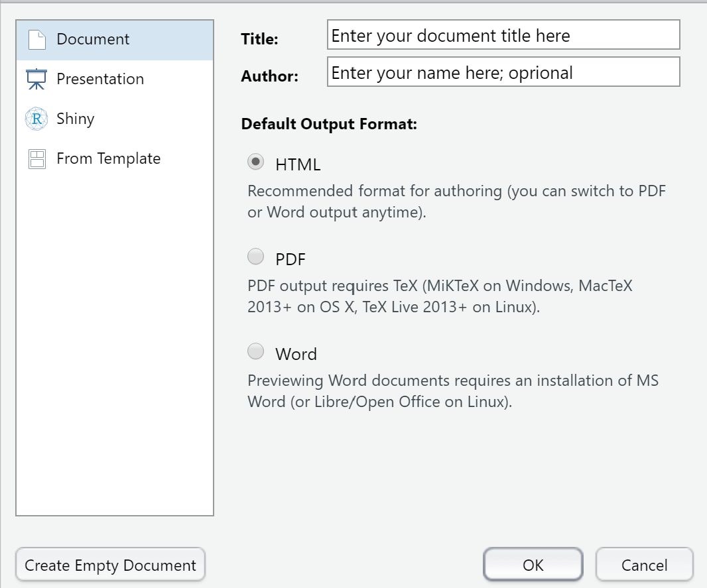Screen dimensions: 707x588
Task: Click the Author: label
Action: click(269, 76)
